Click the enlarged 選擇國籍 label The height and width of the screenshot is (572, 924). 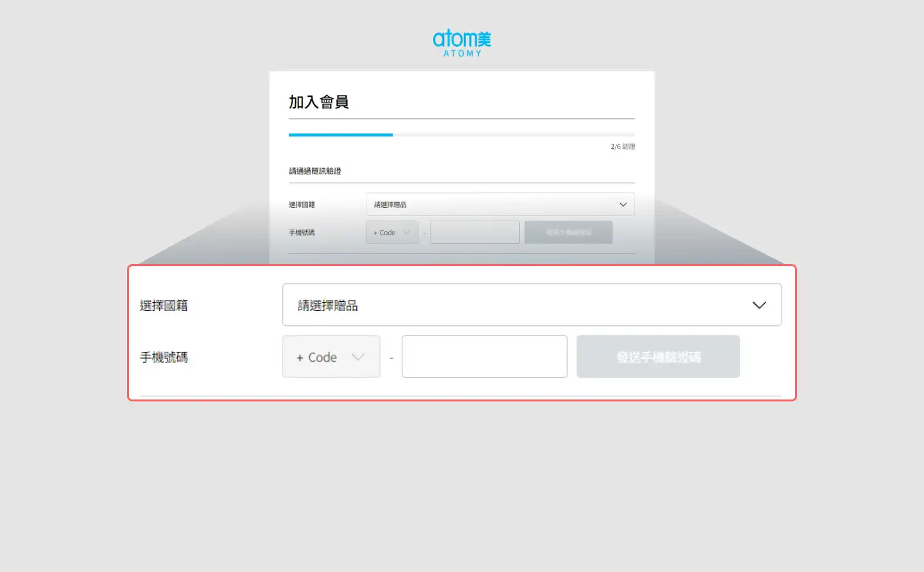[164, 306]
